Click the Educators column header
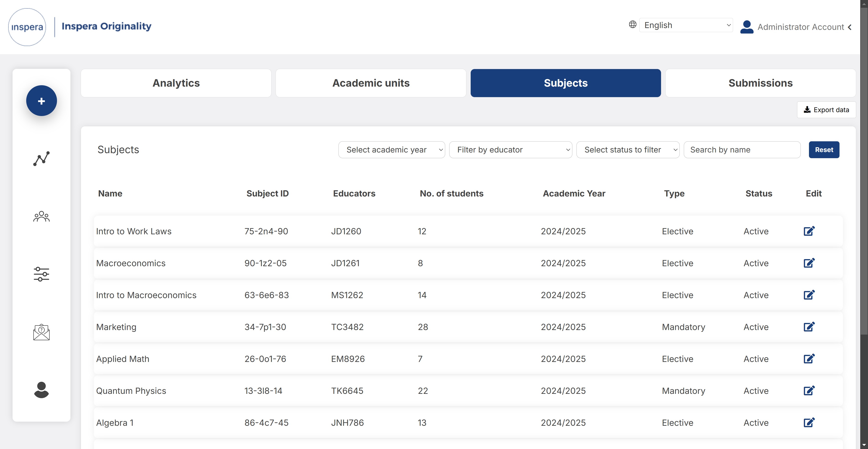The image size is (868, 449). tap(354, 193)
